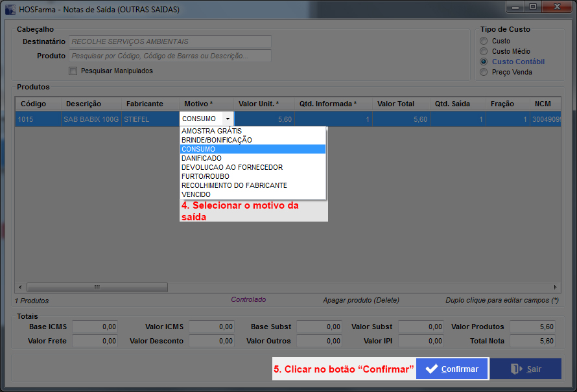Click the Produto search input field

[169, 56]
